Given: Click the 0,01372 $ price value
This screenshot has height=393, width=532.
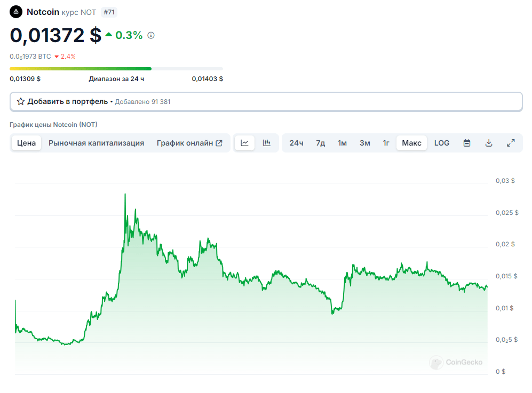Looking at the screenshot, I should (55, 35).
